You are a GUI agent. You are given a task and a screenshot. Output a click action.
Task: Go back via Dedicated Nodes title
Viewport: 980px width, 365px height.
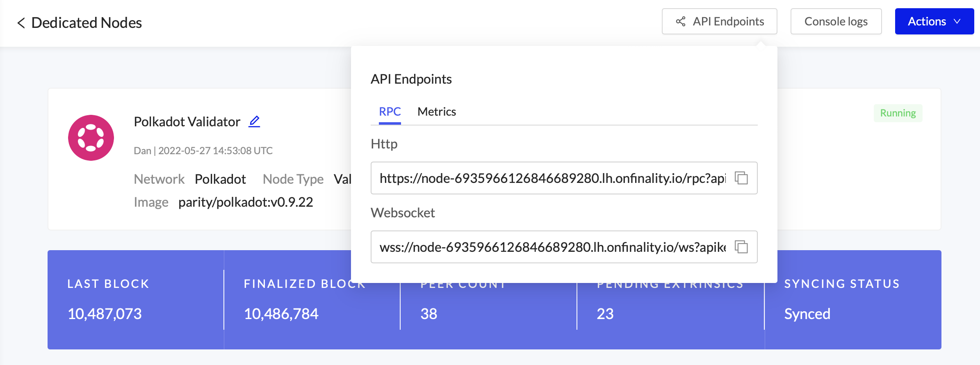pyautogui.click(x=86, y=23)
